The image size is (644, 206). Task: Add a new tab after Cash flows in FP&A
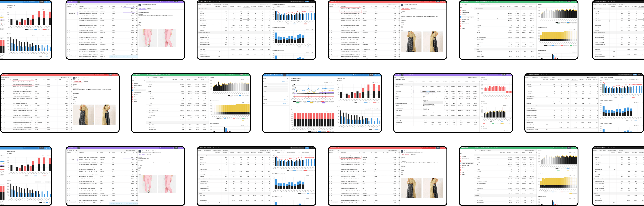click(x=407, y=77)
